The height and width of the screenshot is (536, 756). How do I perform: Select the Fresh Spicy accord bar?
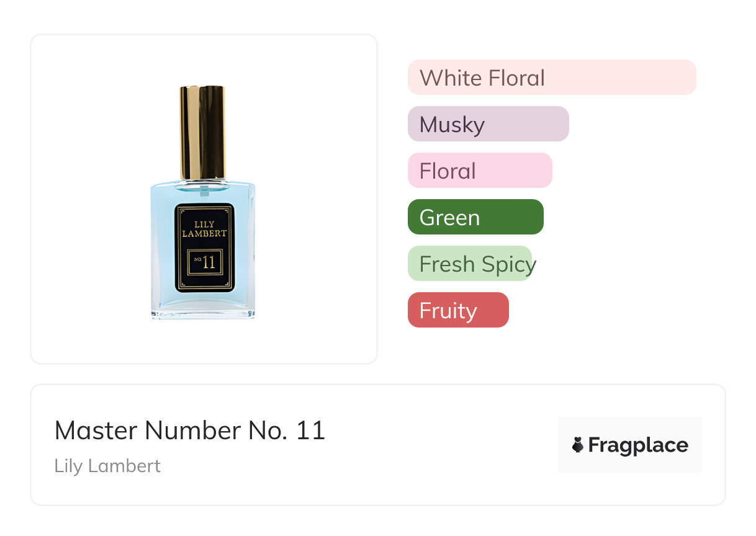[x=470, y=264]
